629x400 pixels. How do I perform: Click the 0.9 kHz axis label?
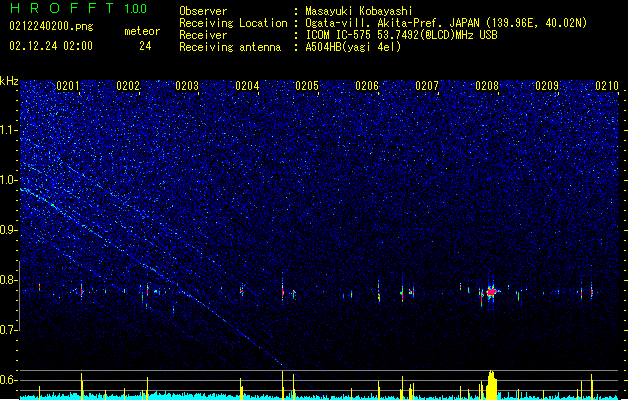coord(9,230)
